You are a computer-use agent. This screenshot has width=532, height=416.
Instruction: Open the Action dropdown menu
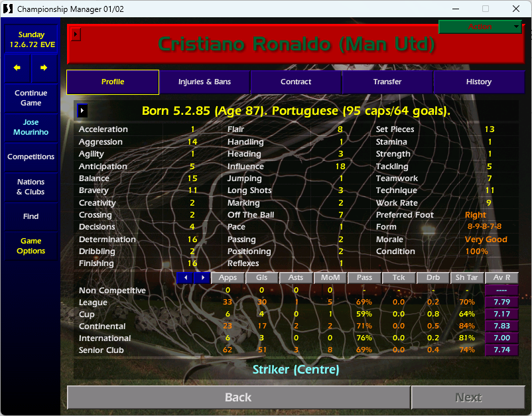coord(480,27)
